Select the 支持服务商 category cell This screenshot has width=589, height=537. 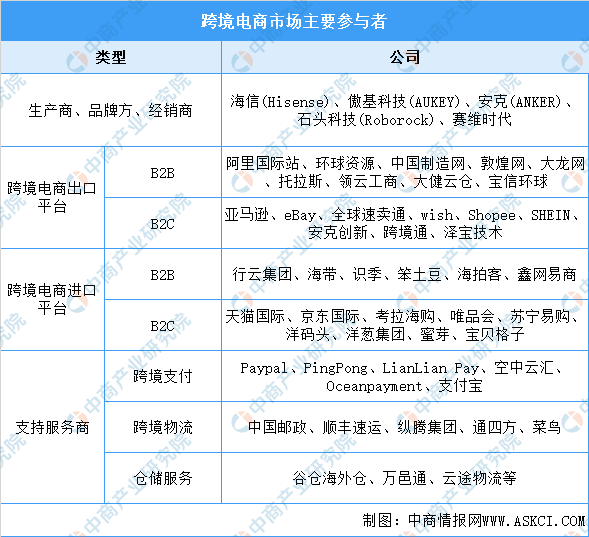(x=52, y=427)
